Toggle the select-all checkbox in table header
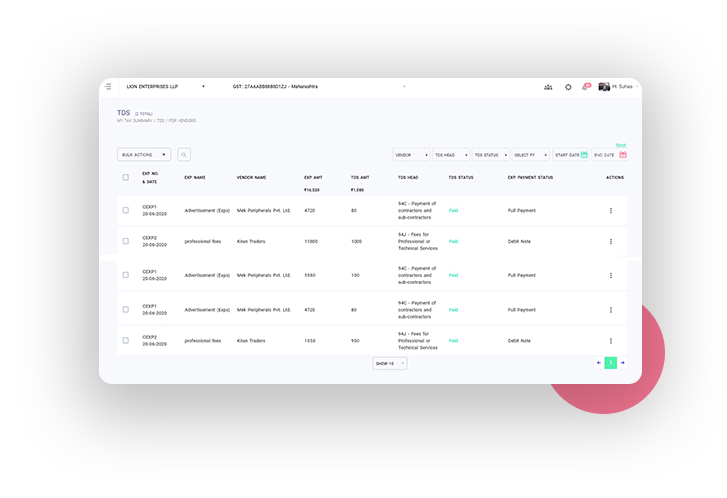 [x=125, y=177]
